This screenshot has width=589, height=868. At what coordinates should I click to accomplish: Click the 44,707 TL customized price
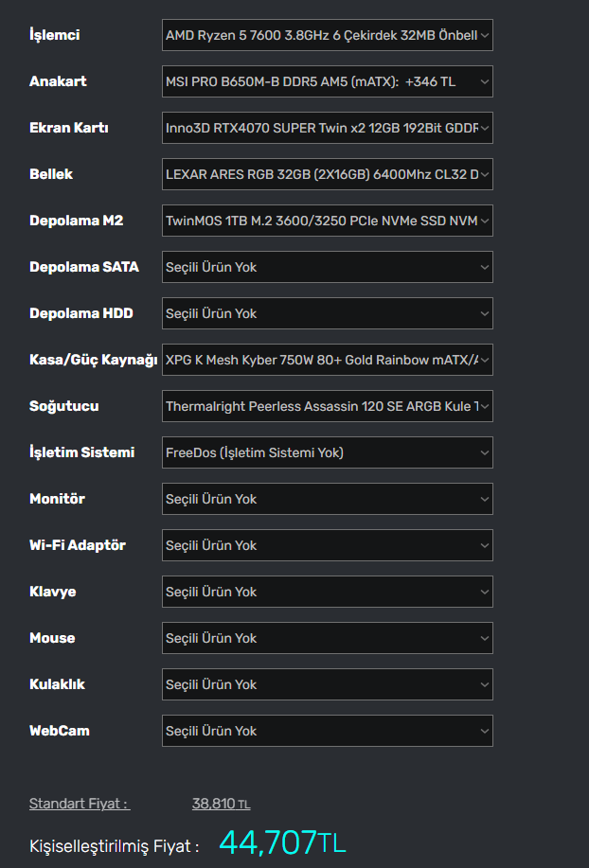coord(282,842)
